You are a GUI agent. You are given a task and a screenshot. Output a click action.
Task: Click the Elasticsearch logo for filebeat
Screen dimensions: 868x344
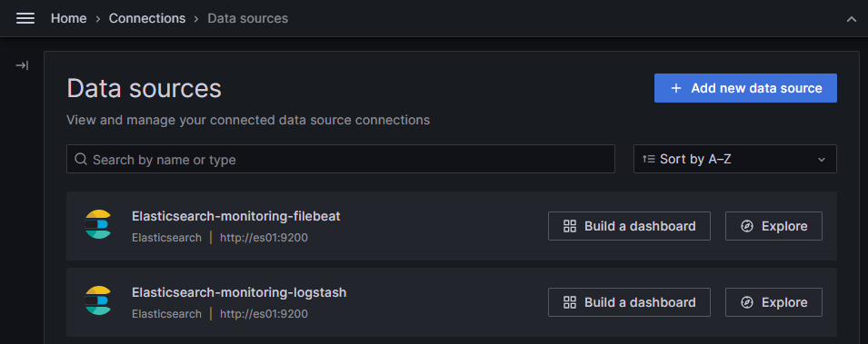point(98,224)
